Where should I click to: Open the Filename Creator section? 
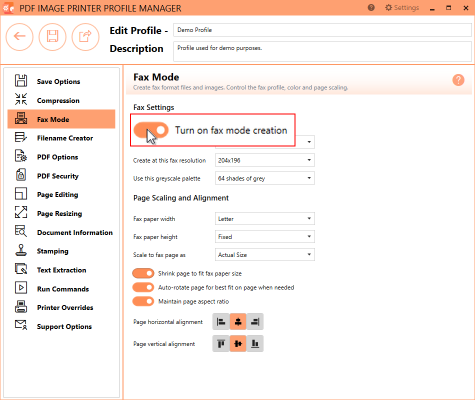pos(61,138)
